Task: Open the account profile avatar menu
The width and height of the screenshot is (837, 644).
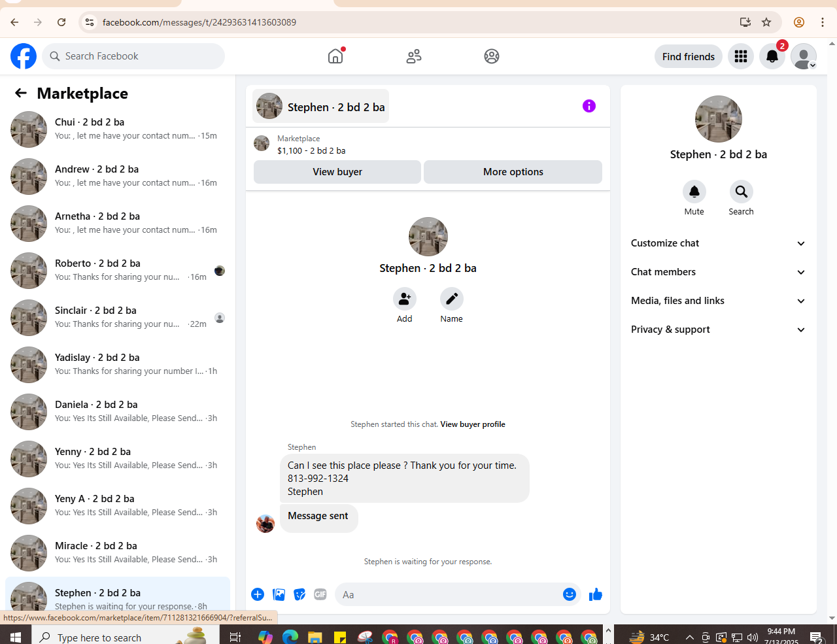Action: [x=804, y=57]
